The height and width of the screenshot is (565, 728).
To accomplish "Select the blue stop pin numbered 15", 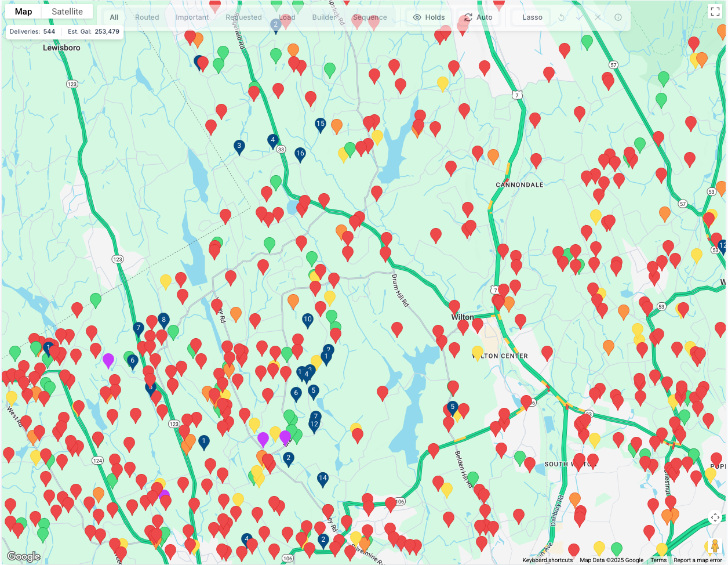I will coord(321,124).
